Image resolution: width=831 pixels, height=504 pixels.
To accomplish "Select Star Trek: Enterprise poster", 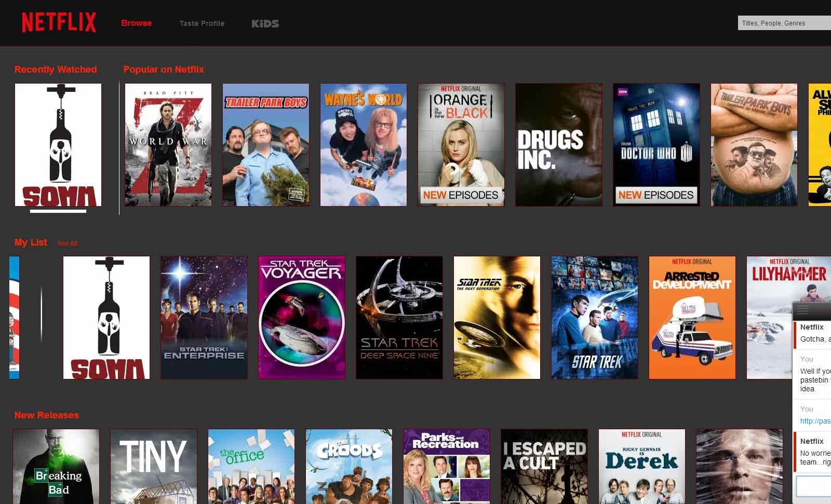I will pos(204,318).
